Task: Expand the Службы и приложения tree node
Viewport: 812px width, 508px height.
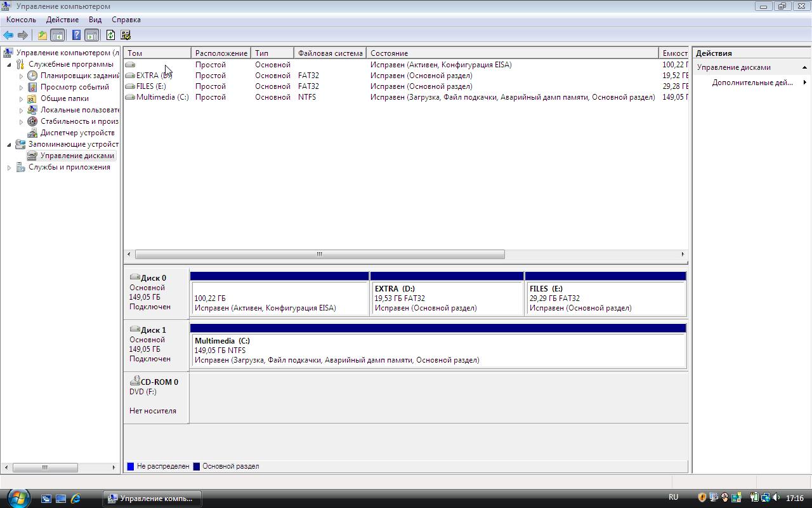Action: [x=10, y=168]
